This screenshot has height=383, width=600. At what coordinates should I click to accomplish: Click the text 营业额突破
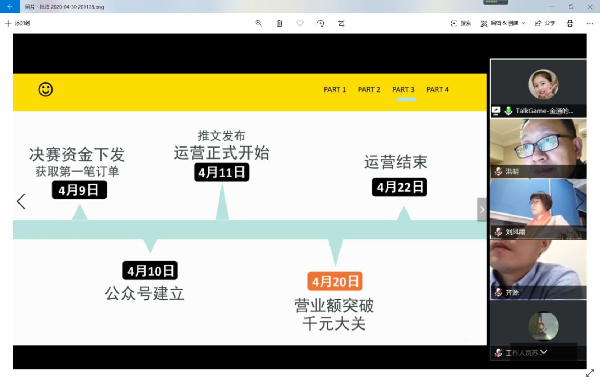click(334, 305)
